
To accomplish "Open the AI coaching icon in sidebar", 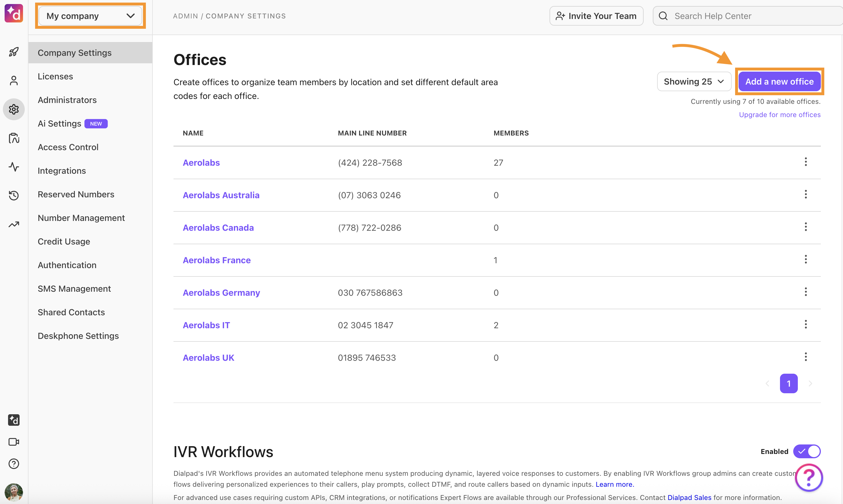I will click(x=14, y=138).
